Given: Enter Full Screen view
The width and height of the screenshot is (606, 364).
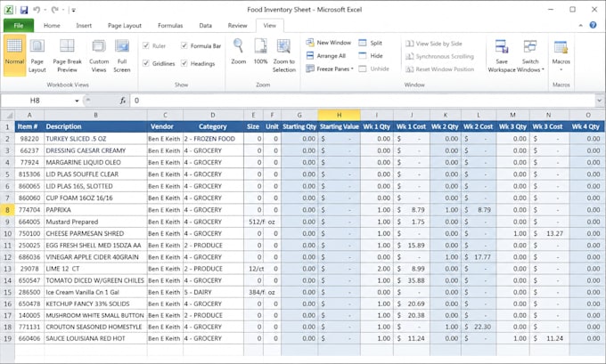Looking at the screenshot, I should (x=122, y=46).
